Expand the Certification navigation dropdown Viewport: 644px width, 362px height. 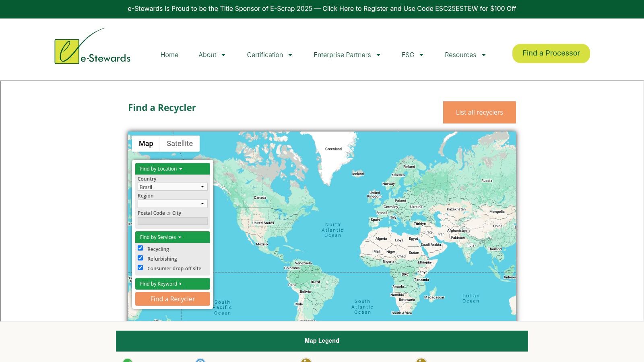click(269, 55)
